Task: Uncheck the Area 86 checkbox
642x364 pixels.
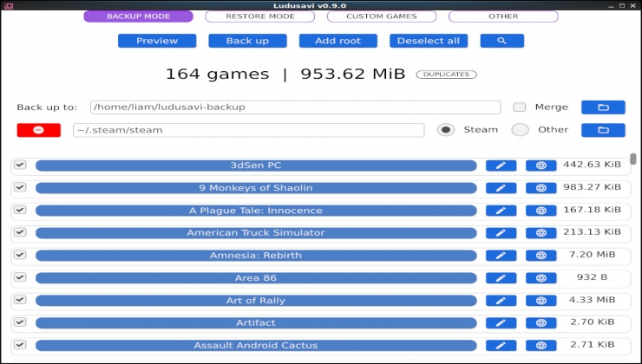Action: [x=20, y=276]
